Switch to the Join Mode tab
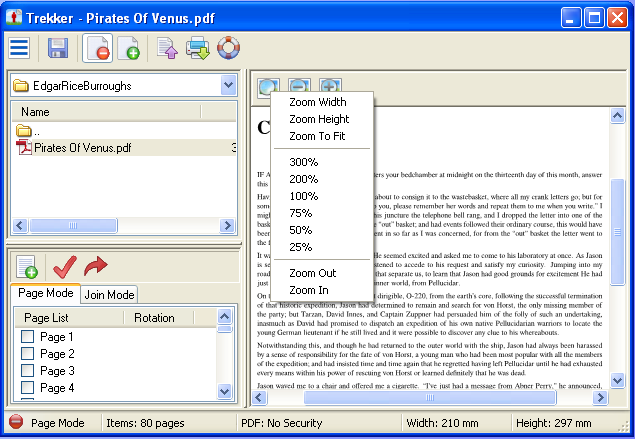Screen dimensions: 635x439 point(109,294)
